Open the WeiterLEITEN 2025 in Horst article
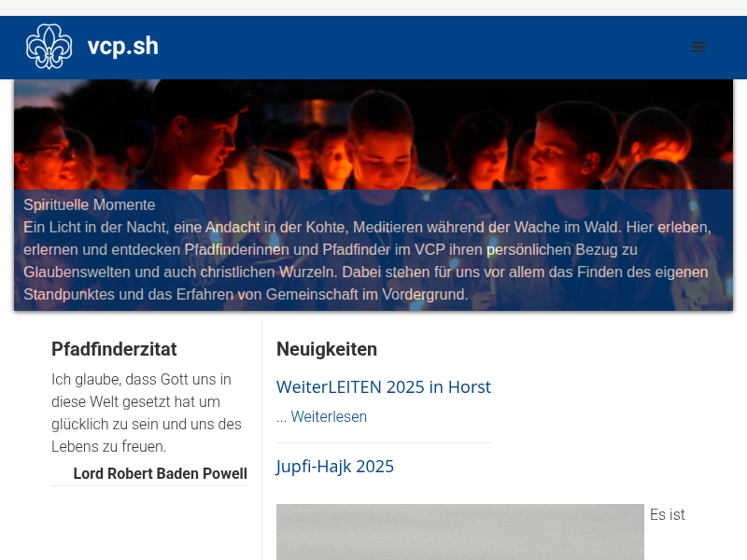 coord(383,387)
